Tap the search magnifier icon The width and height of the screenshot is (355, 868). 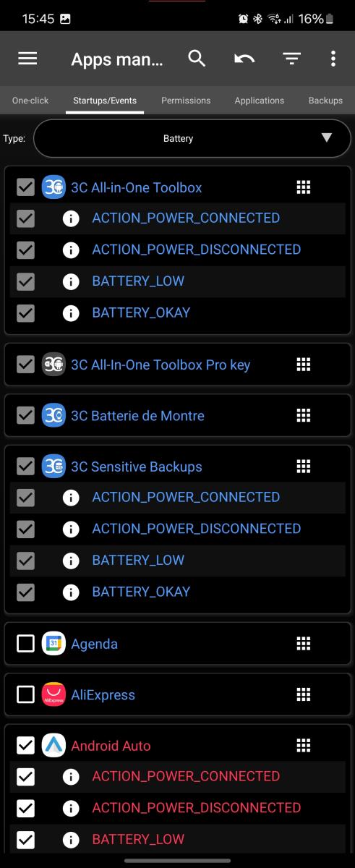click(197, 59)
